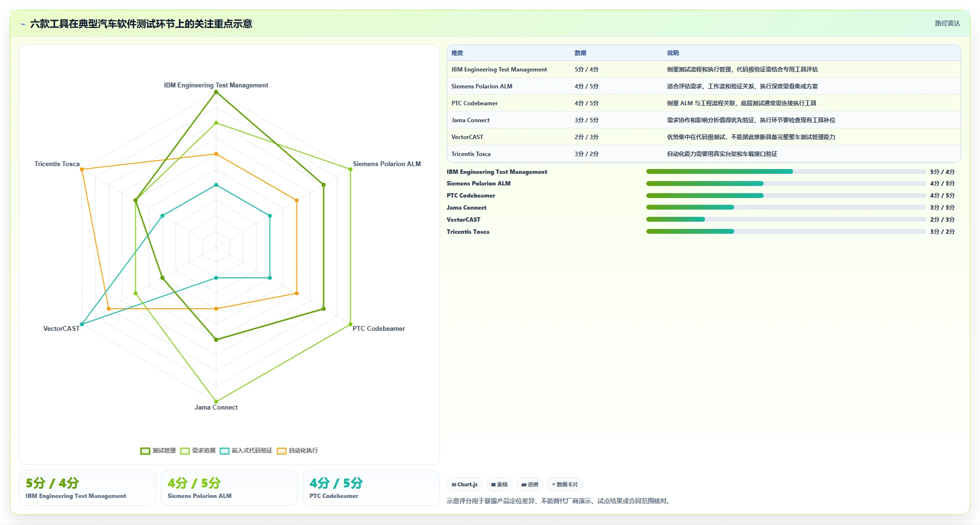Viewport: 980px width, 525px height.
Task: Select IBM Engineering Test Management table row
Action: coord(704,70)
